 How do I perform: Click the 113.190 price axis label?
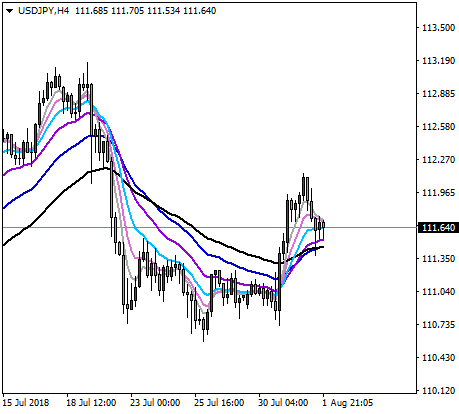click(x=438, y=61)
